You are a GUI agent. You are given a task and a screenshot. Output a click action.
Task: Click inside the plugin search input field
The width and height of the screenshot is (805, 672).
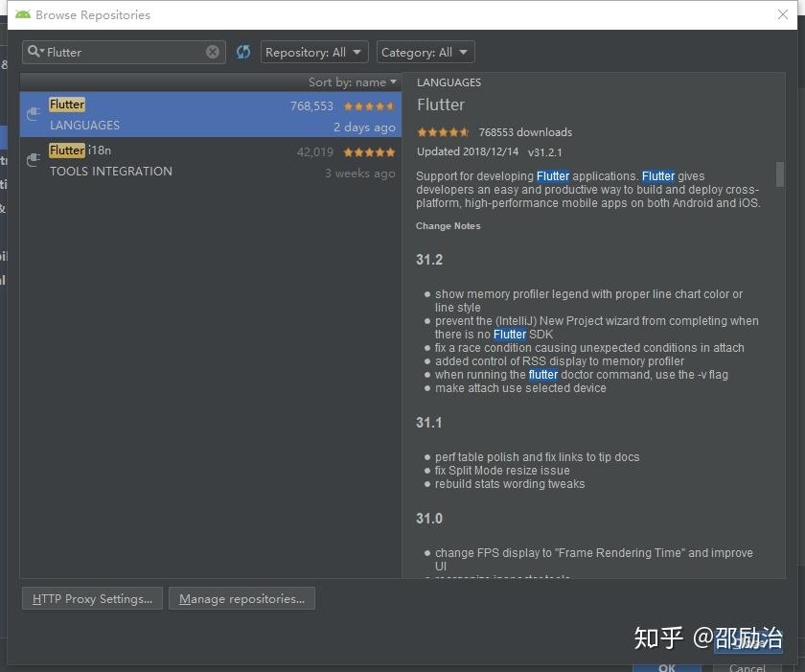[x=125, y=52]
